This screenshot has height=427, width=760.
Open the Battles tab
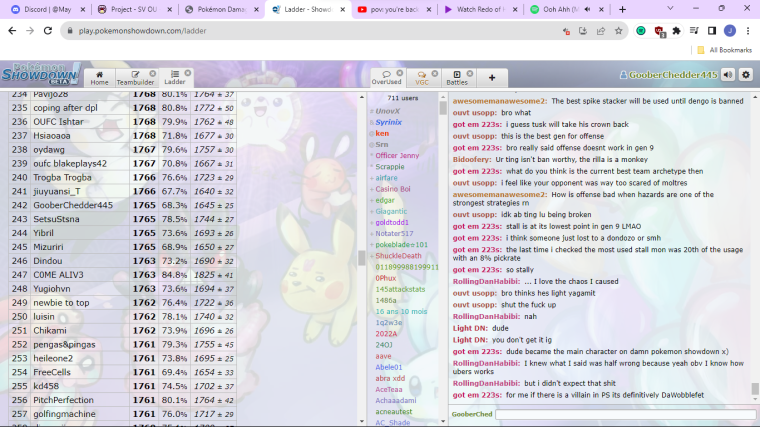[456, 78]
